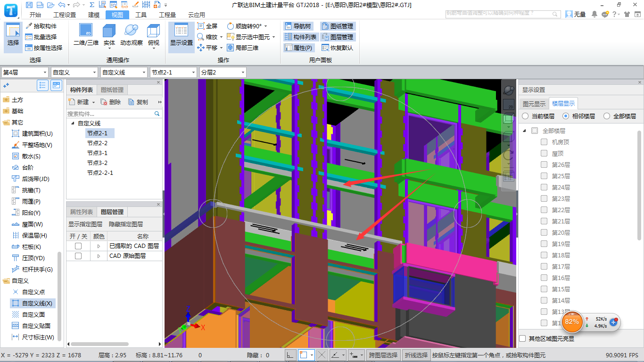Open the 第4层 floor dropdown

click(25, 72)
